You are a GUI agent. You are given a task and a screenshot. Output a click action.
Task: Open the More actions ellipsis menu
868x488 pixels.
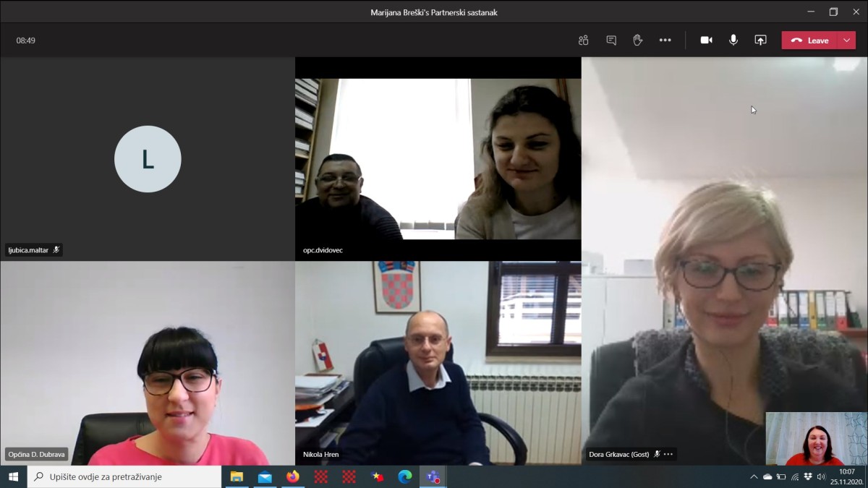(665, 40)
